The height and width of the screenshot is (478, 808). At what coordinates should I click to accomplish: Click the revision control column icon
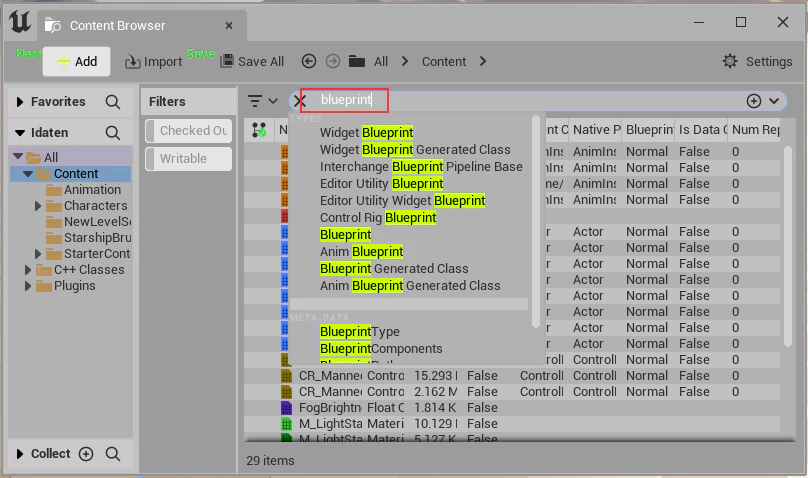point(259,130)
